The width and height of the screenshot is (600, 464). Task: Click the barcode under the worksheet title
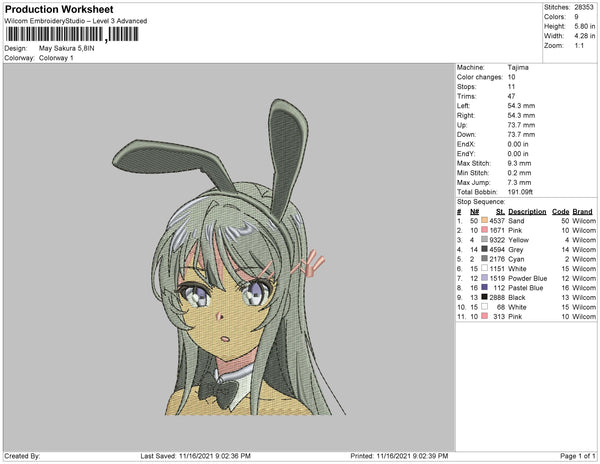72,34
